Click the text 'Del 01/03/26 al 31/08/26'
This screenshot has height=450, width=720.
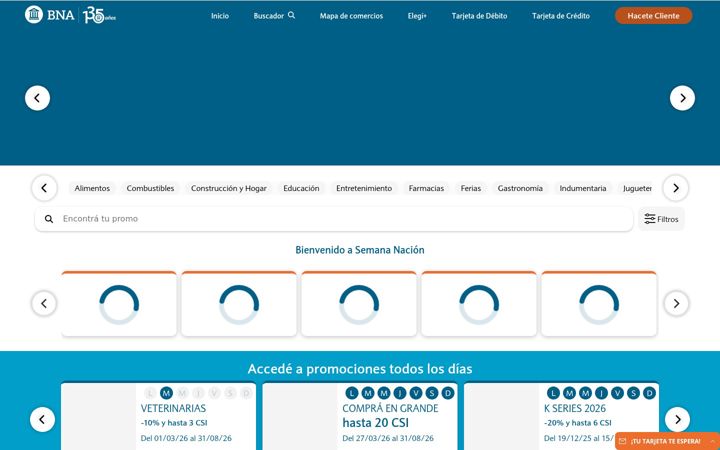click(186, 439)
